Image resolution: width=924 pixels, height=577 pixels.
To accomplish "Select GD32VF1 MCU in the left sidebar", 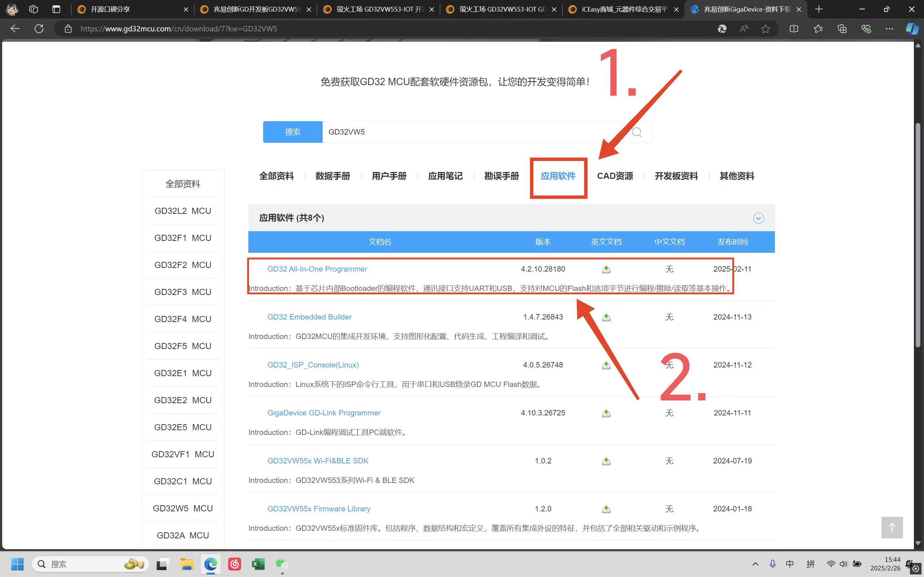I will (183, 454).
